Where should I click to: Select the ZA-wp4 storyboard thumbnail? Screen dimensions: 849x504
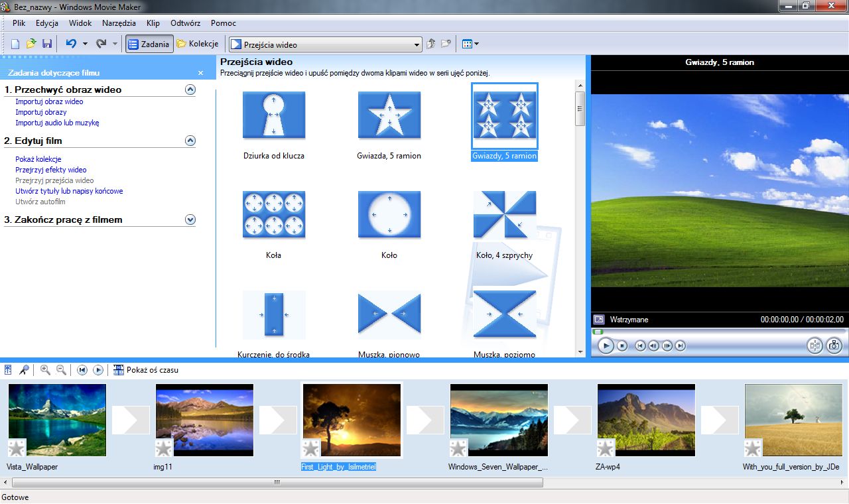(x=647, y=420)
